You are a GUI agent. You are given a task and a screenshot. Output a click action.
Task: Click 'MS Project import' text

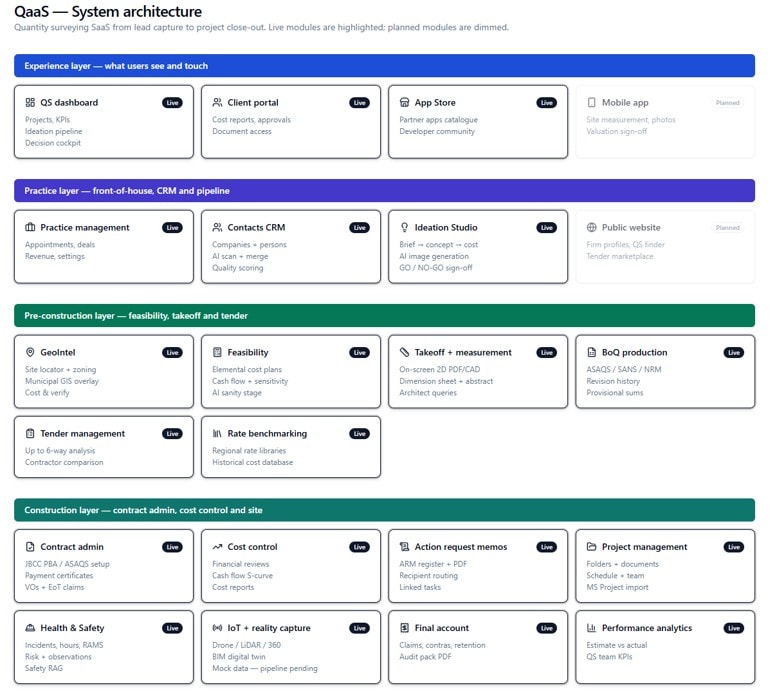tap(617, 588)
